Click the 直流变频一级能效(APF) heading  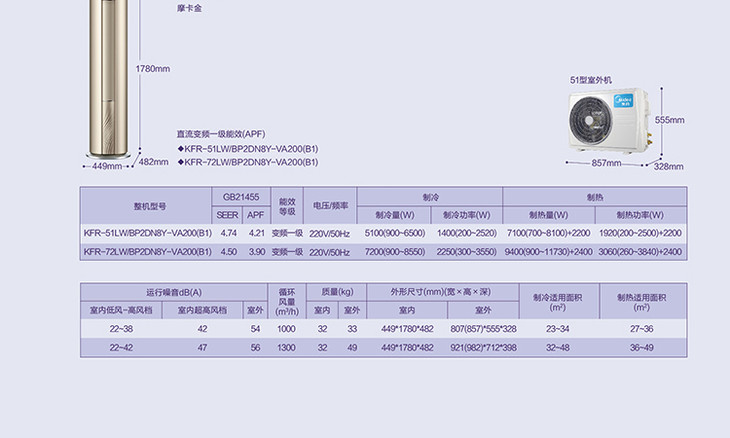pos(220,133)
